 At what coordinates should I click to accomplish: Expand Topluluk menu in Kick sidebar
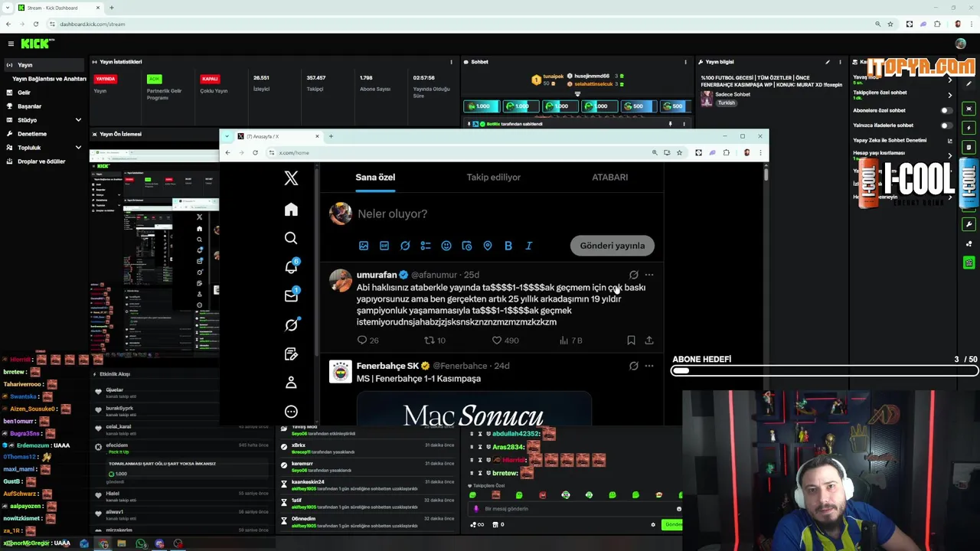point(78,148)
